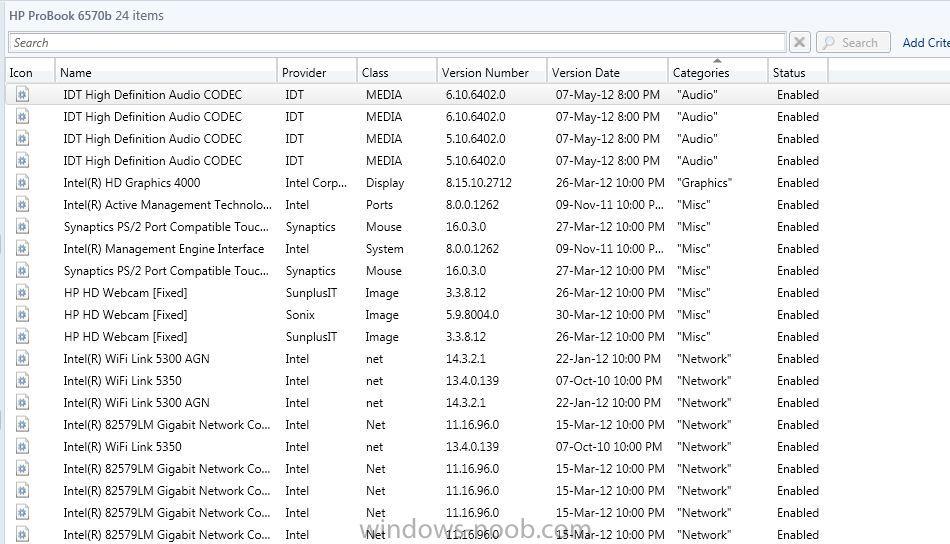Image resolution: width=950 pixels, height=544 pixels.
Task: Focus the Search text field
Action: [x=397, y=42]
